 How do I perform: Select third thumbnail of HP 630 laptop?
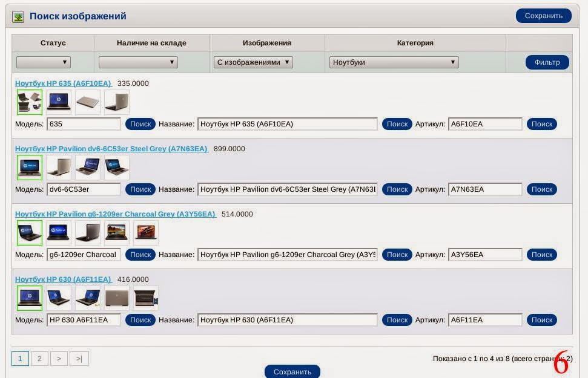88,298
